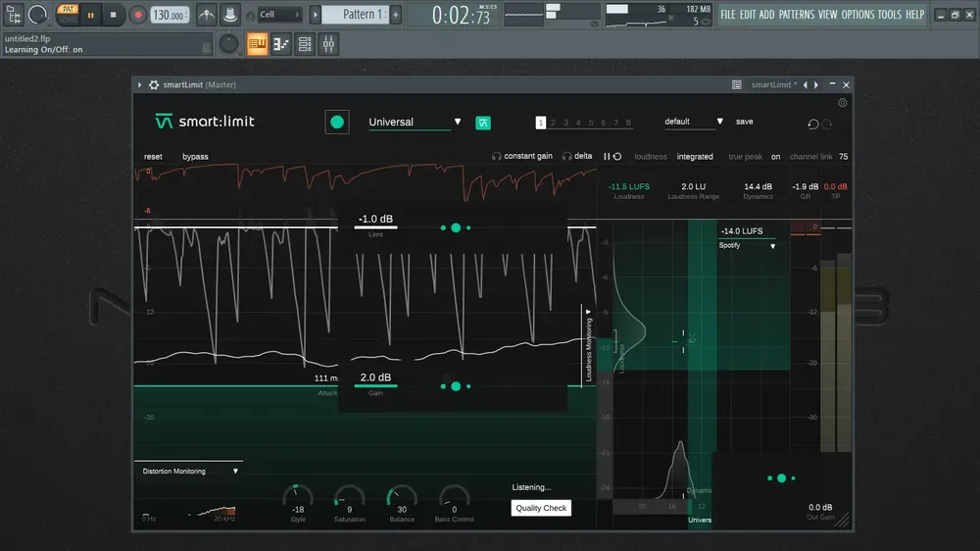
Task: Open the PATTERNS menu
Action: (x=796, y=15)
